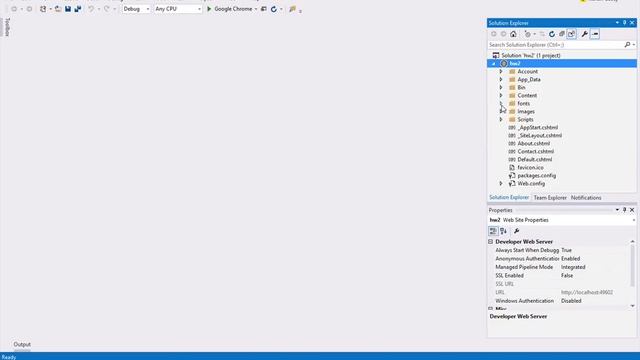Toggle the Properties panel auto-hide pin
Screen dimensions: 640x360
tap(624, 210)
